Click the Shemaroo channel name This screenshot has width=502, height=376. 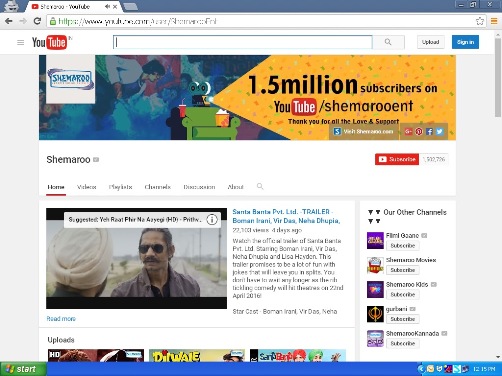pyautogui.click(x=68, y=159)
